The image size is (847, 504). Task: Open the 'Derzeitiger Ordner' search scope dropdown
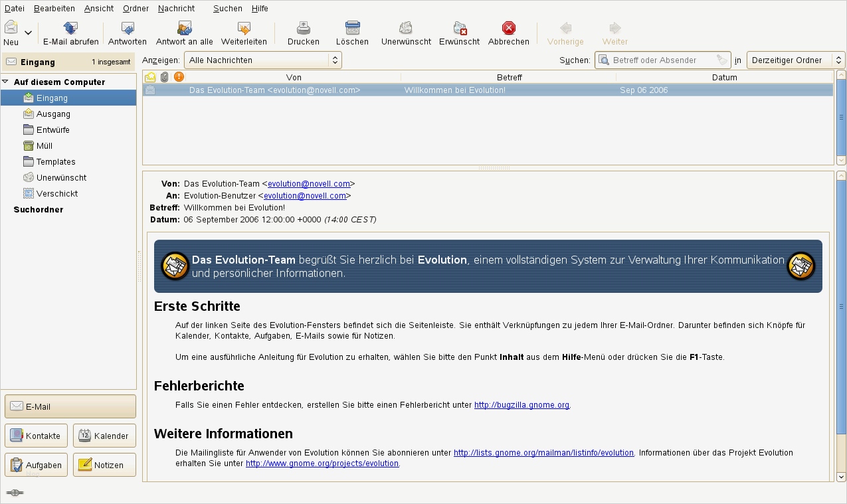[796, 60]
